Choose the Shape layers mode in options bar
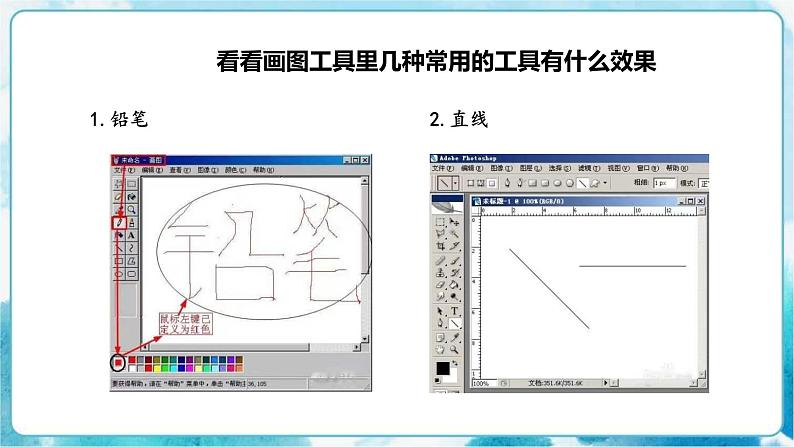 pyautogui.click(x=473, y=184)
